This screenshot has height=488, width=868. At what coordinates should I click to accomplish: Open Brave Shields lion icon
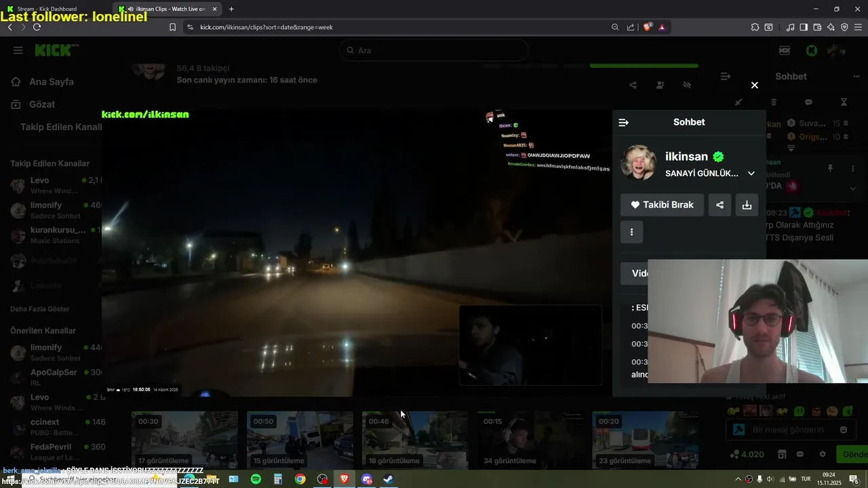point(647,27)
